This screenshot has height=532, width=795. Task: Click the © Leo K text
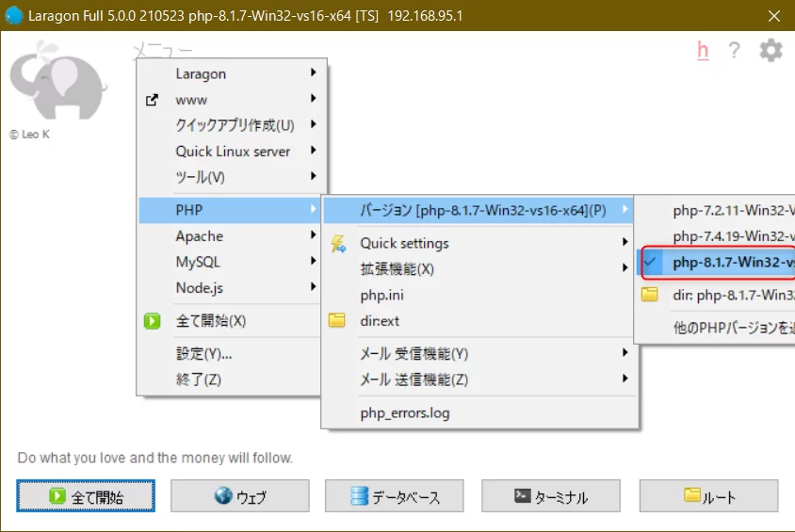(x=29, y=135)
